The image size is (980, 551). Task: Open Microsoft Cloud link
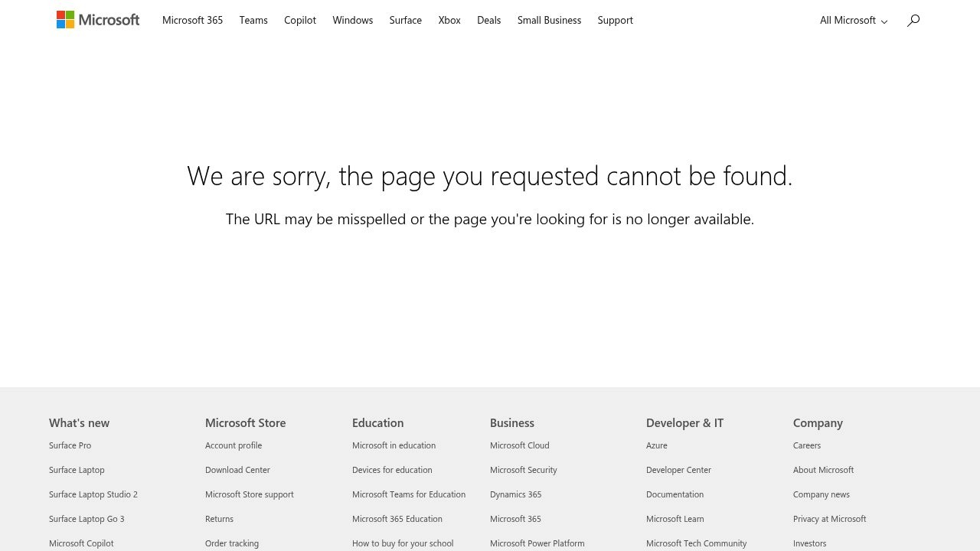click(x=520, y=445)
